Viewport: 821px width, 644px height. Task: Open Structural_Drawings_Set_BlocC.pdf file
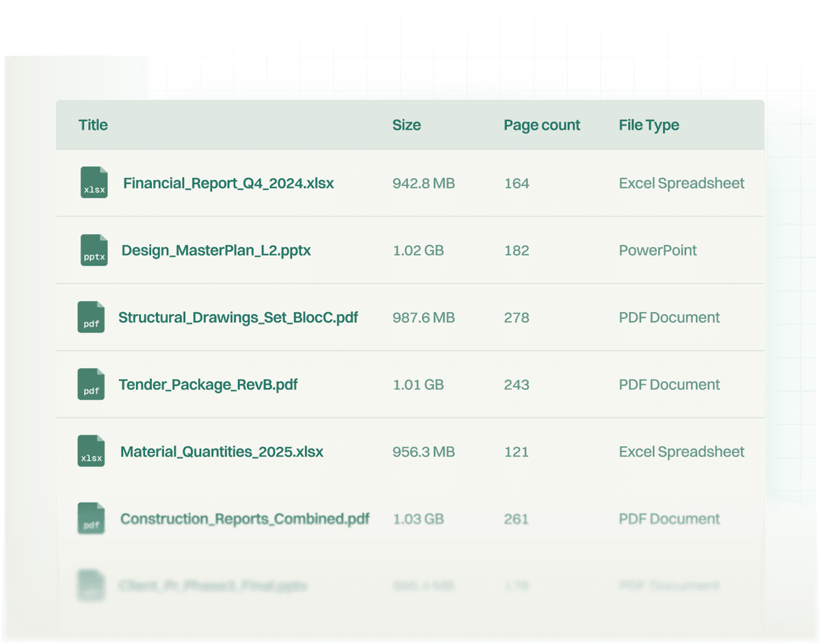pos(238,318)
